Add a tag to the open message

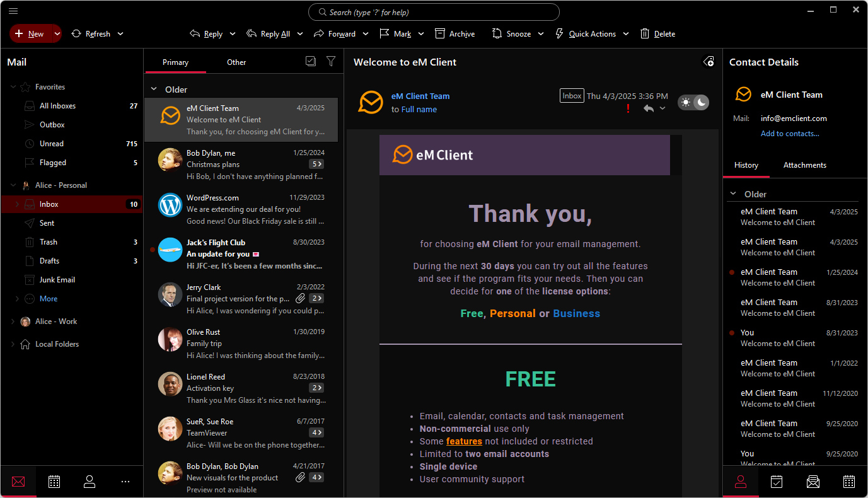709,62
